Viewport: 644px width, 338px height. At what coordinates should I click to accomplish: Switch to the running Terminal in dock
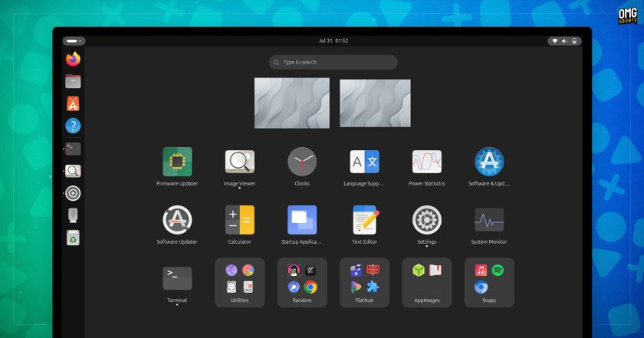[73, 149]
